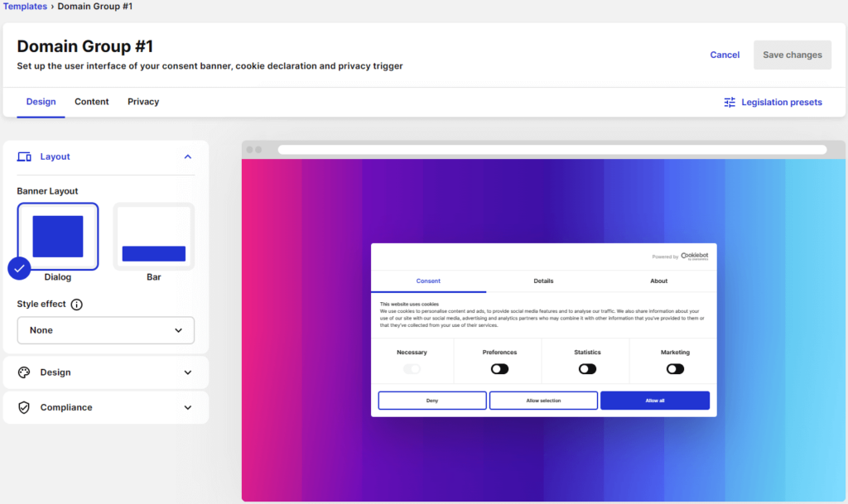Click the preview browser address bar
848x504 pixels.
[x=552, y=150]
